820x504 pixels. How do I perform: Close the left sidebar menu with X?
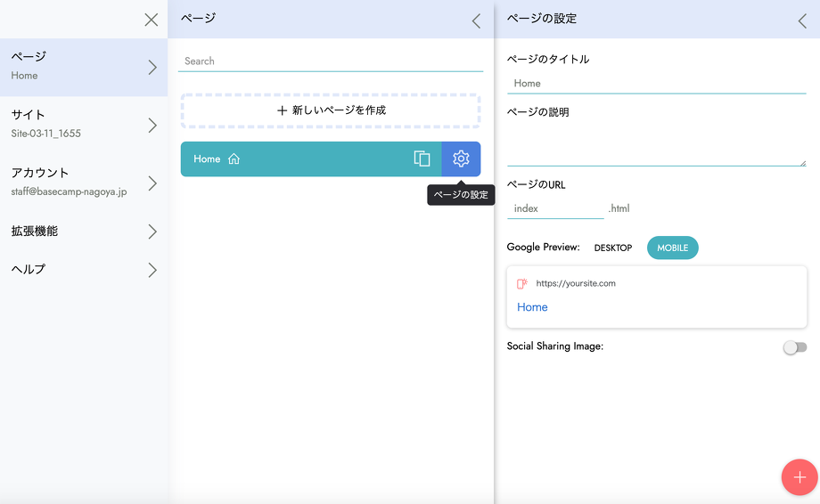click(152, 20)
